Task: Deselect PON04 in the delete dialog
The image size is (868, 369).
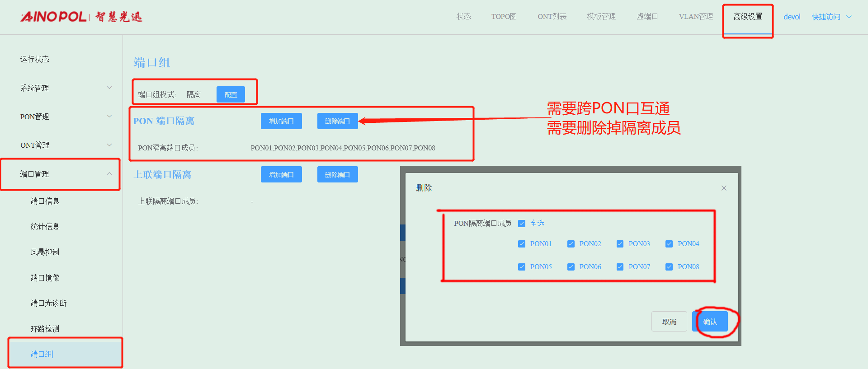Action: click(x=669, y=244)
